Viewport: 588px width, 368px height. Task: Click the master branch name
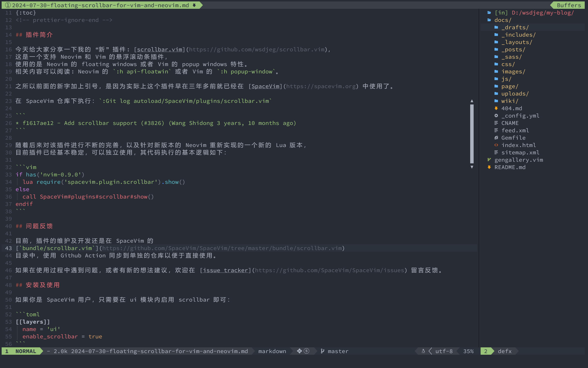click(338, 351)
